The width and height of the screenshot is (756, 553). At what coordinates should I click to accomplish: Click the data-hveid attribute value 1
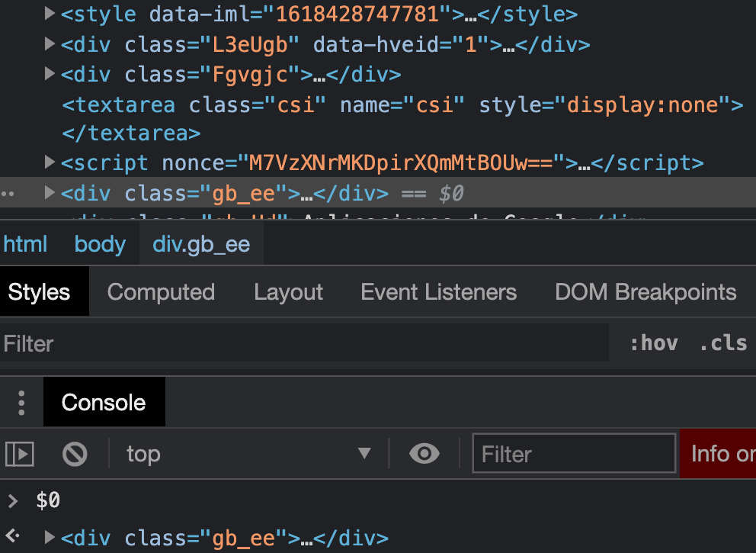coord(470,44)
